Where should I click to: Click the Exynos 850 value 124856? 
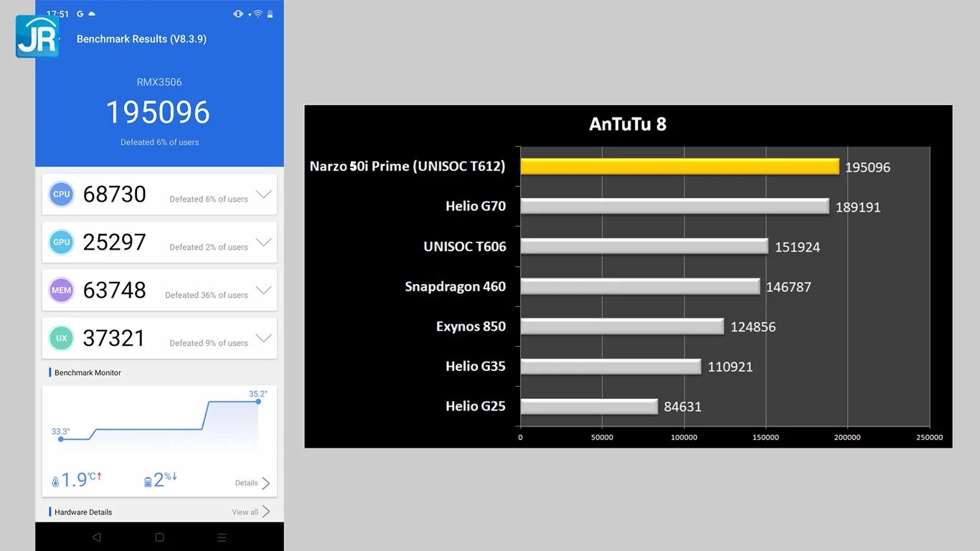[753, 327]
